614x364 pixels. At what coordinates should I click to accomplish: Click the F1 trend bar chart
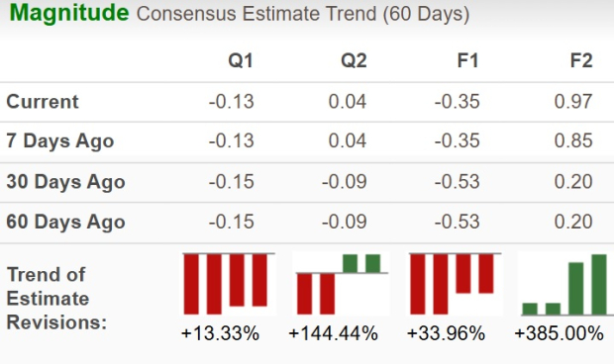(455, 284)
